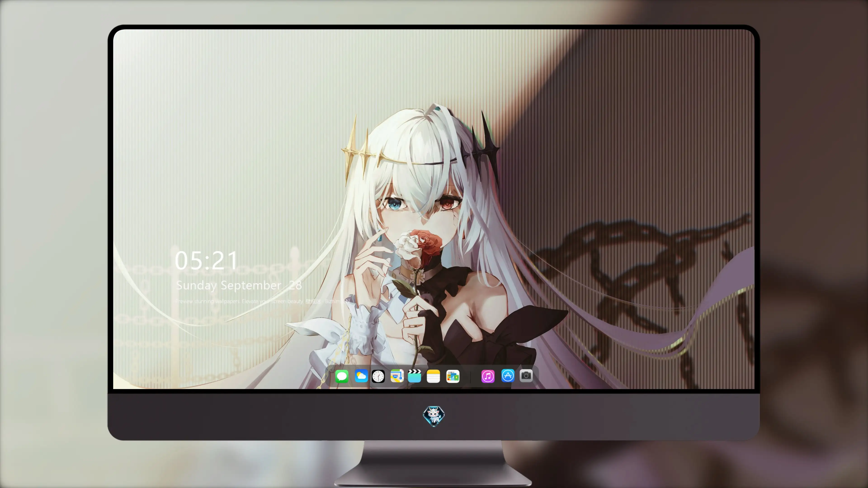Click the 05:21 clock widget
Screen dimensions: 868x488
pyautogui.click(x=206, y=260)
